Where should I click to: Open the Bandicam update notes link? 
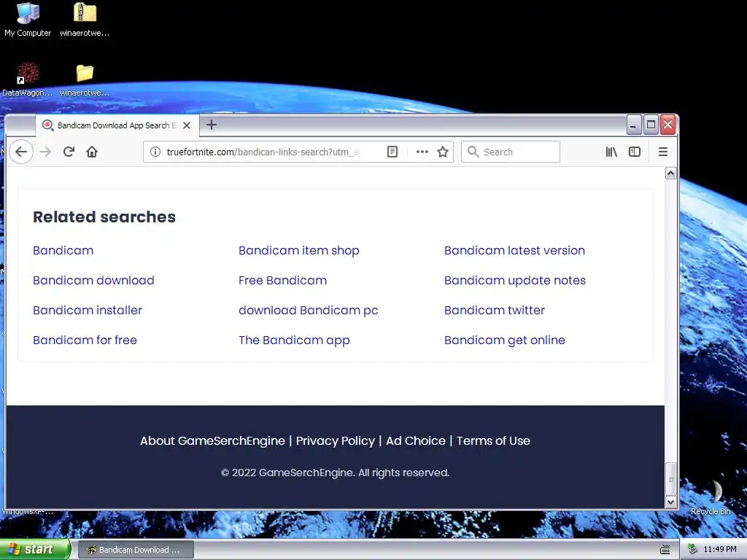click(515, 281)
